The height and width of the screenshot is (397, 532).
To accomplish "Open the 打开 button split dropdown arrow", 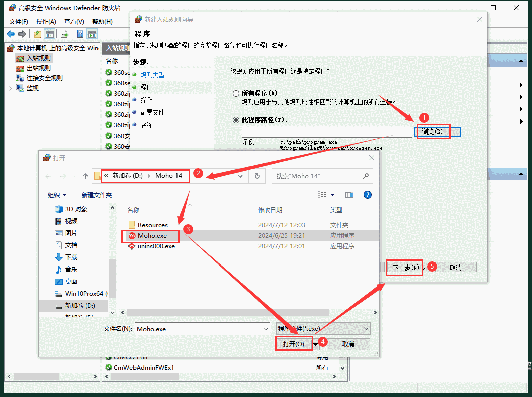I will coord(316,344).
